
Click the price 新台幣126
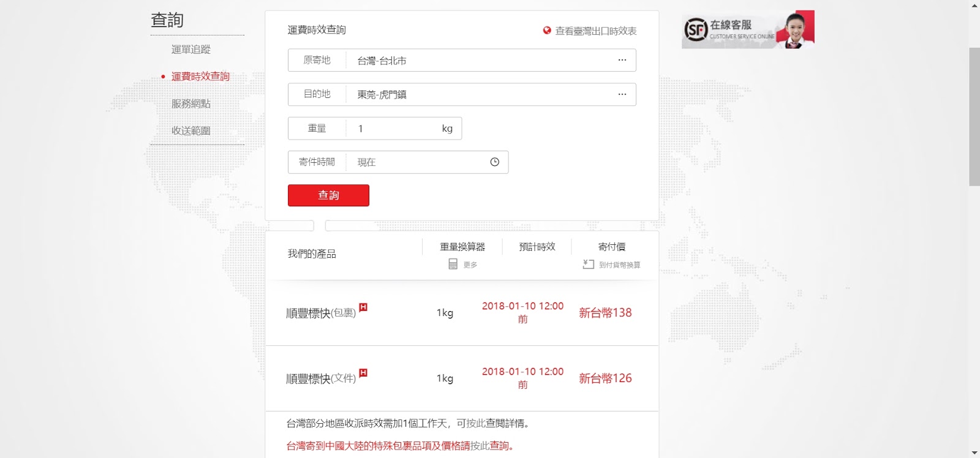tap(605, 378)
